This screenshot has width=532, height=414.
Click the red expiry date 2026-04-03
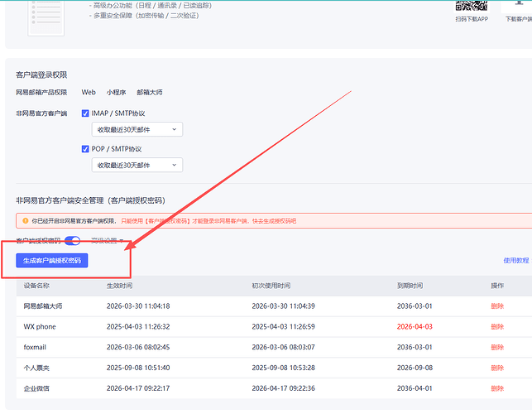pyautogui.click(x=415, y=327)
